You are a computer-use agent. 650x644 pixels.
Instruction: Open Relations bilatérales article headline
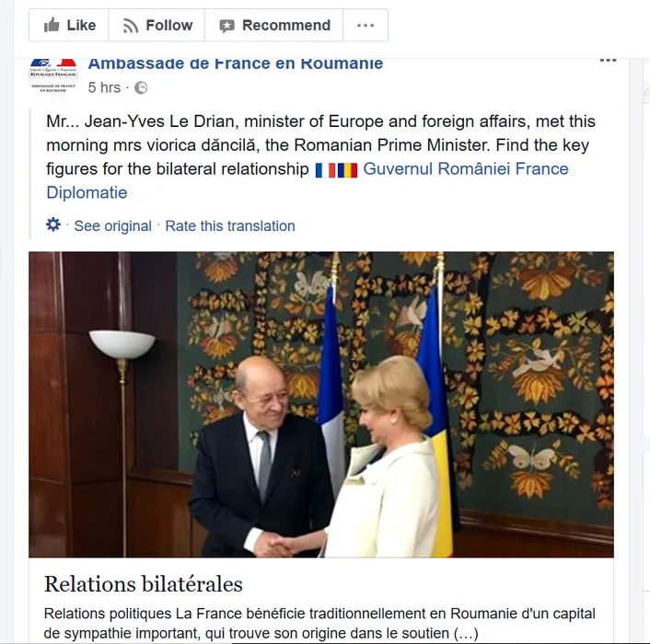[144, 584]
